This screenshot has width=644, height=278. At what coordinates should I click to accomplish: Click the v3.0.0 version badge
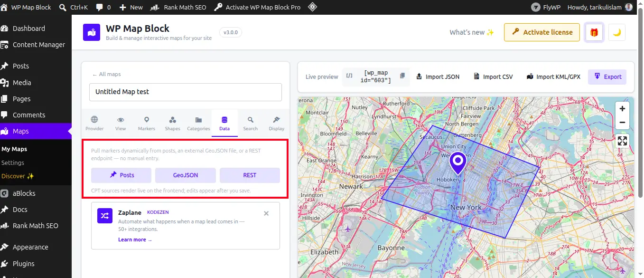point(231,32)
